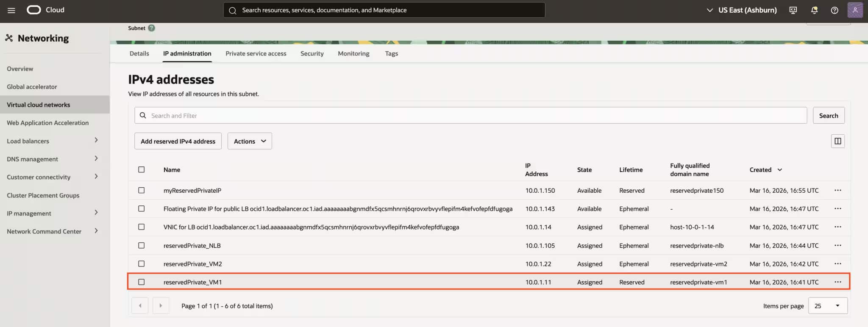868x327 pixels.
Task: Check the reservedPrivate_VM2 checkbox
Action: pyautogui.click(x=142, y=263)
